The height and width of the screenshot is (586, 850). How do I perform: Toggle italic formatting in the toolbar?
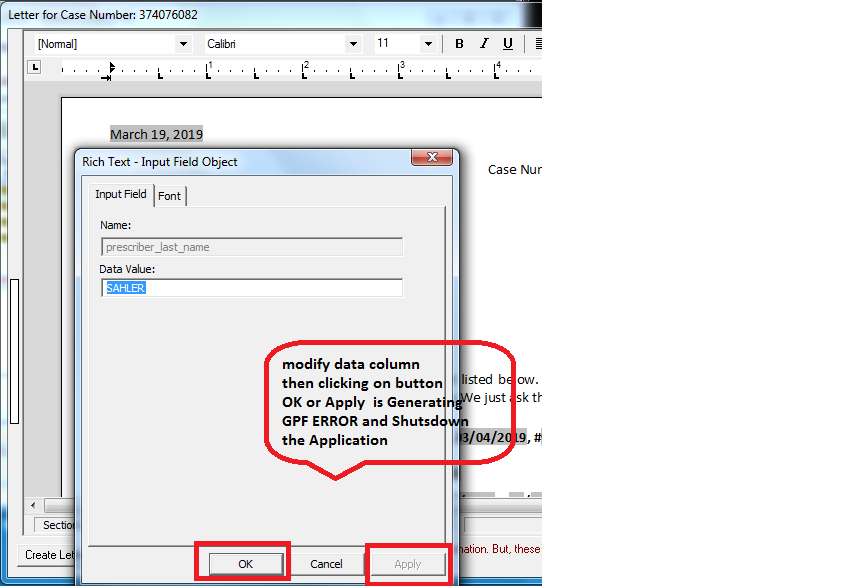[484, 44]
